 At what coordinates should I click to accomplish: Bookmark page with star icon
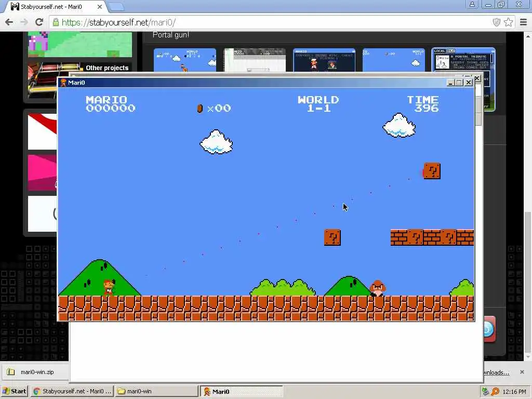pyautogui.click(x=508, y=22)
